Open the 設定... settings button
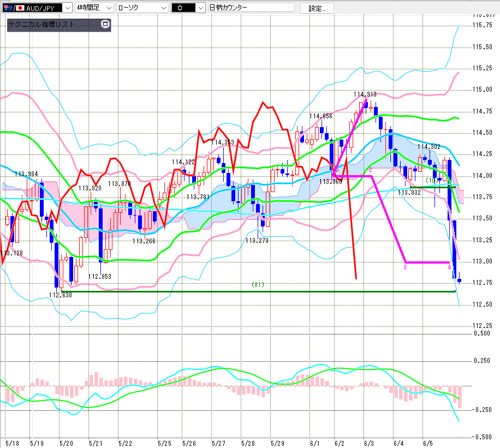The height and width of the screenshot is (448, 500). [x=317, y=8]
